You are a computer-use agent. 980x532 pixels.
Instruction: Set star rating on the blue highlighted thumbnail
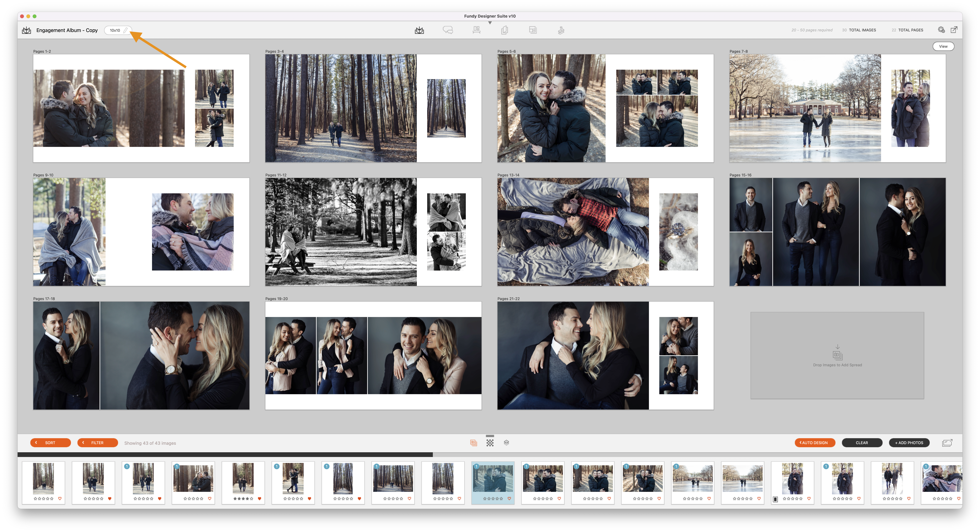(x=493, y=499)
